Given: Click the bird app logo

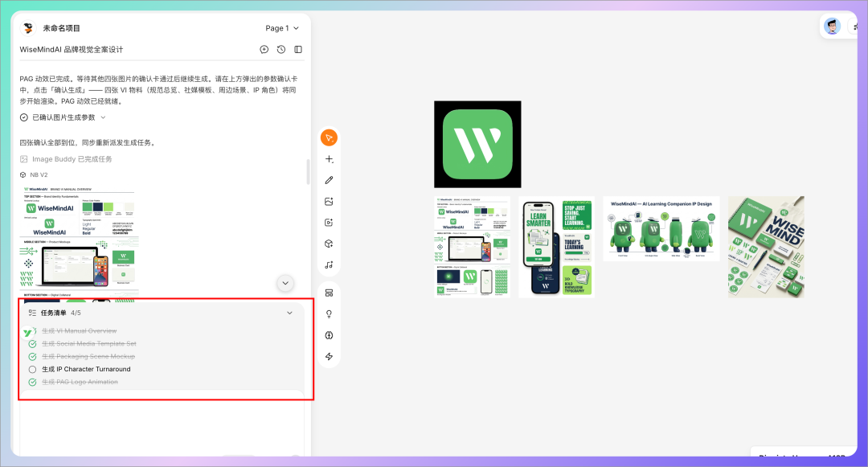Looking at the screenshot, I should (27, 27).
